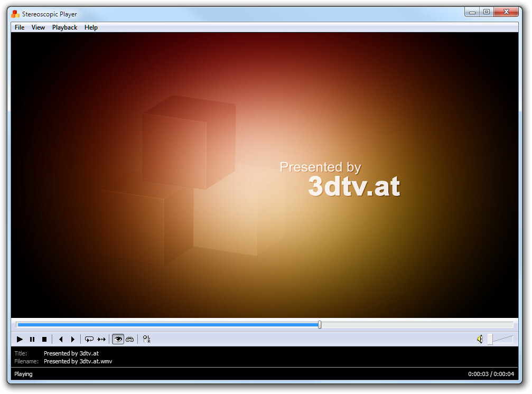Stop the video playback
Screen dimensions: 532x394
click(x=44, y=339)
